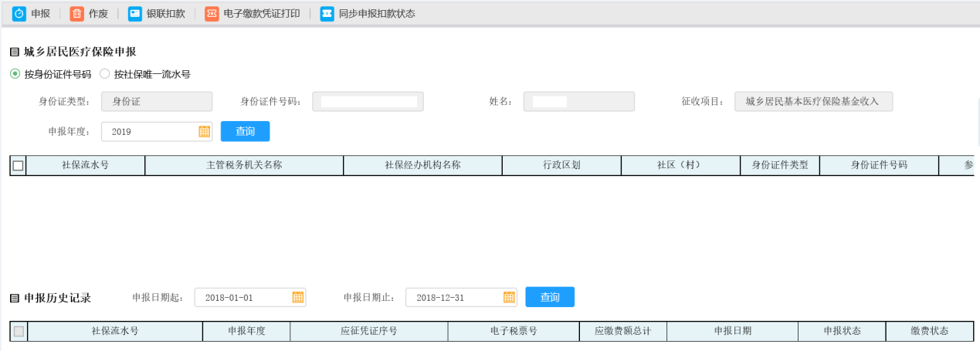This screenshot has height=351, width=980.
Task: Click 缴费状态 column header
Action: (x=929, y=331)
